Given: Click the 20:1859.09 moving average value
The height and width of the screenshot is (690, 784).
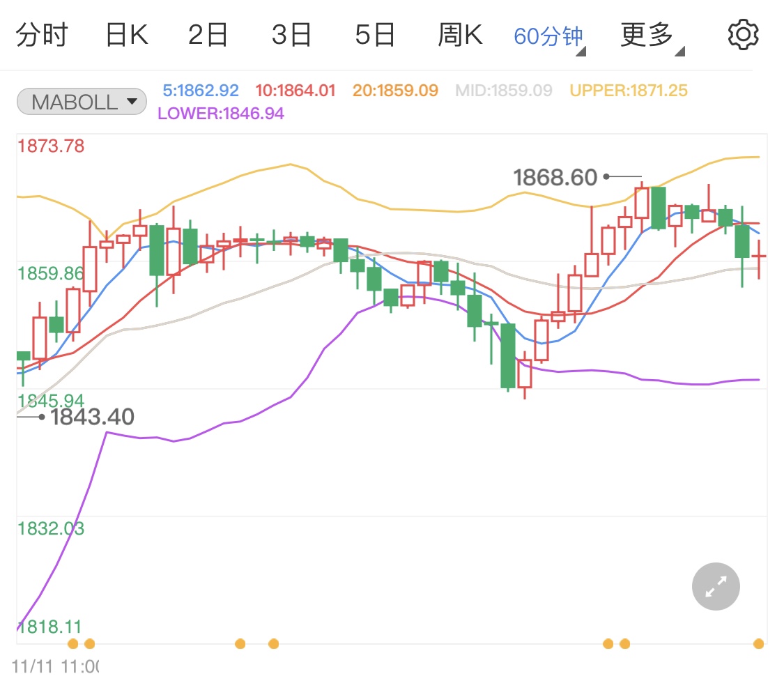Looking at the screenshot, I should point(395,91).
